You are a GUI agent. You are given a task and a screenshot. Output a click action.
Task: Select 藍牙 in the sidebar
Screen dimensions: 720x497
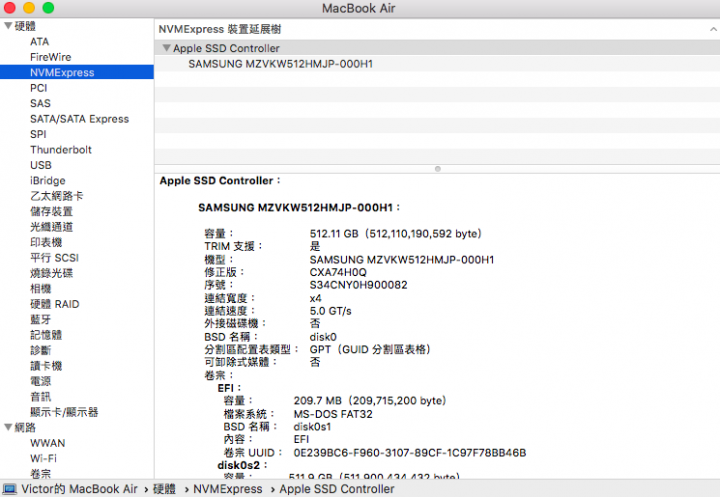(x=41, y=319)
